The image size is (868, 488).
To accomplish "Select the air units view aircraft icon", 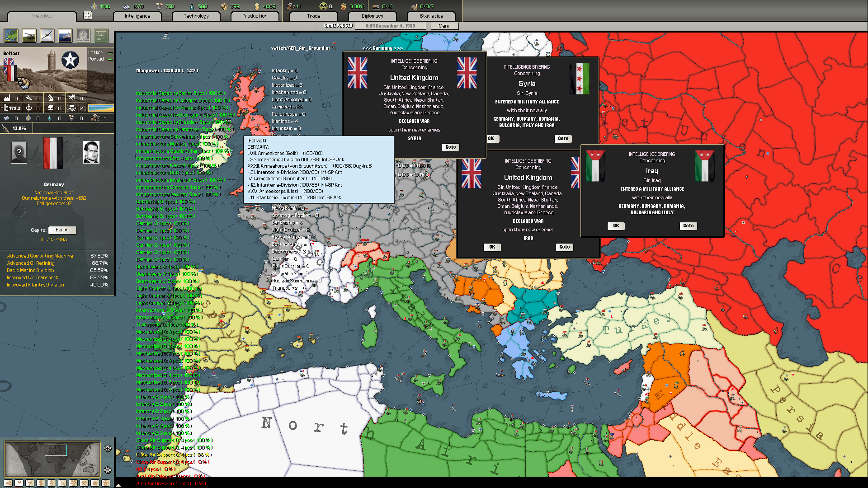I will tap(47, 35).
